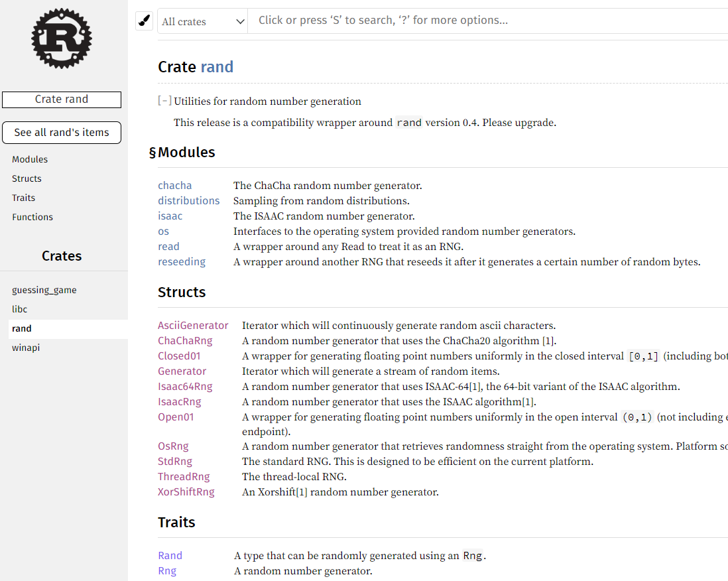728x581 pixels.
Task: Open the ThreadRng struct link
Action: click(184, 476)
